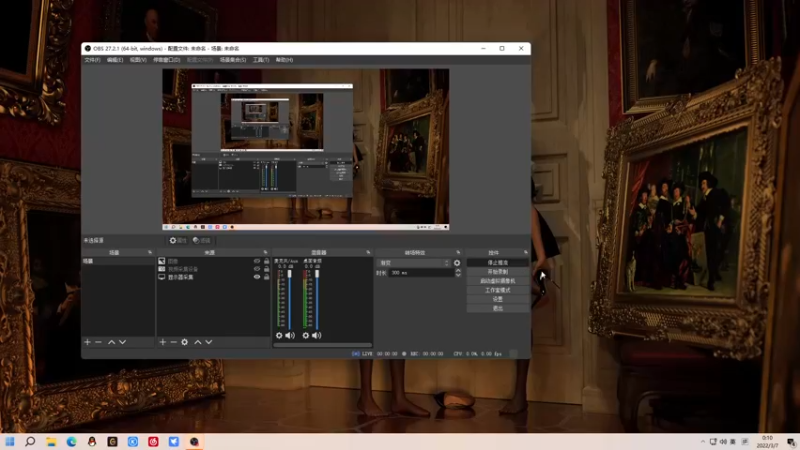800x450 pixels.
Task: Undock the 场景 panel with its float icon
Action: tap(150, 252)
